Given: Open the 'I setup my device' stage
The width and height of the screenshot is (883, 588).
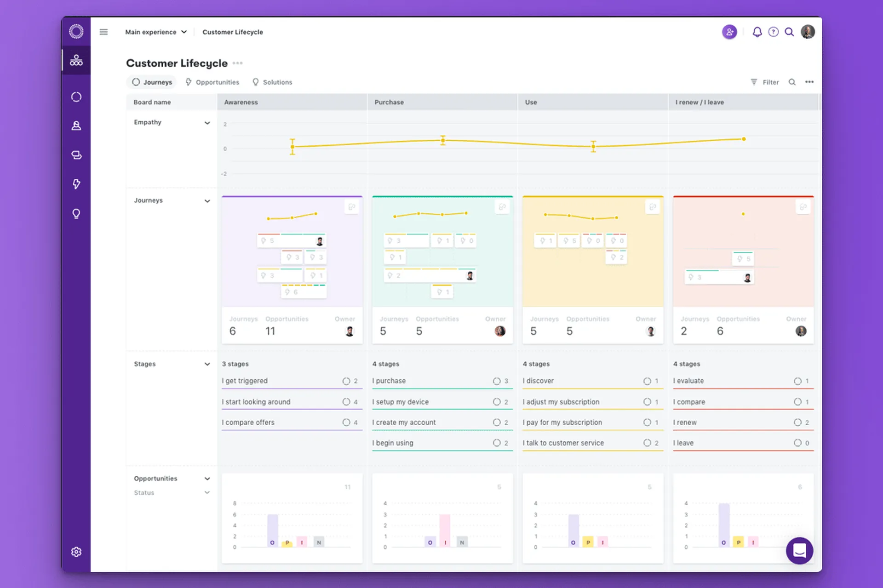Looking at the screenshot, I should [x=442, y=402].
